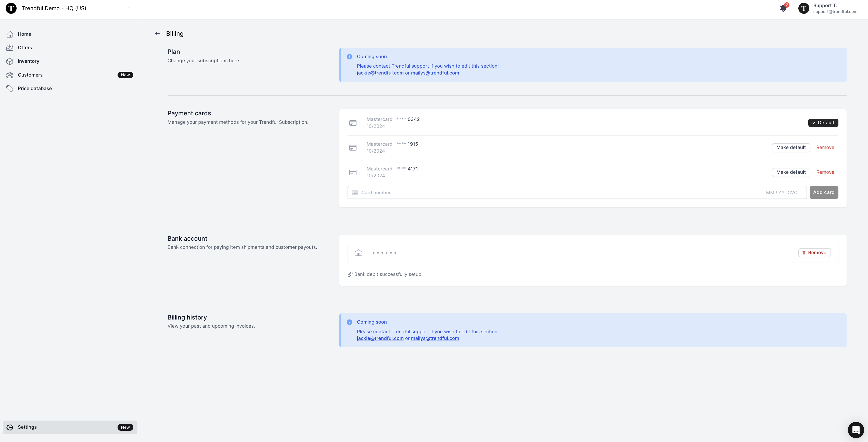Click the Billing history heading
The image size is (868, 442).
pos(187,318)
